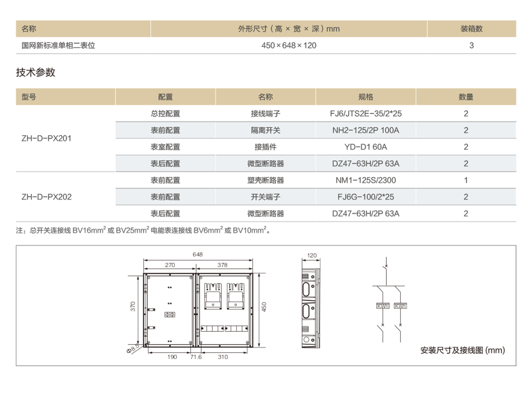Click the 120 depth dimension label
The width and height of the screenshot is (532, 403).
click(312, 255)
